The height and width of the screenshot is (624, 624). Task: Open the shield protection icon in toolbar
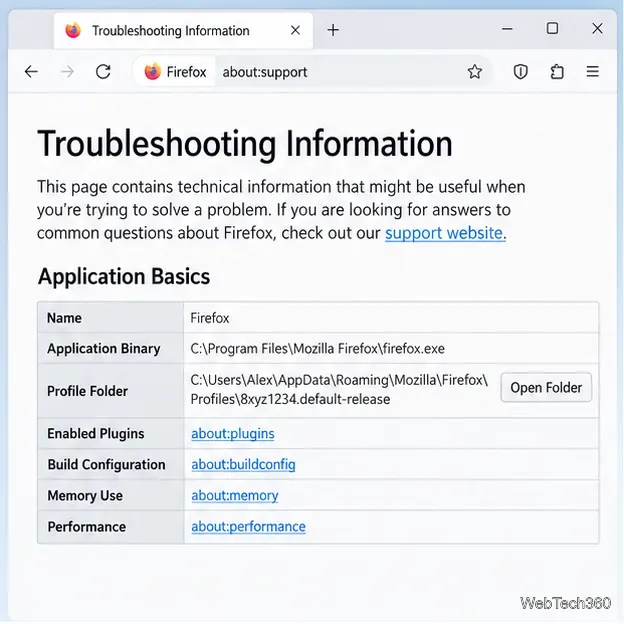(521, 72)
